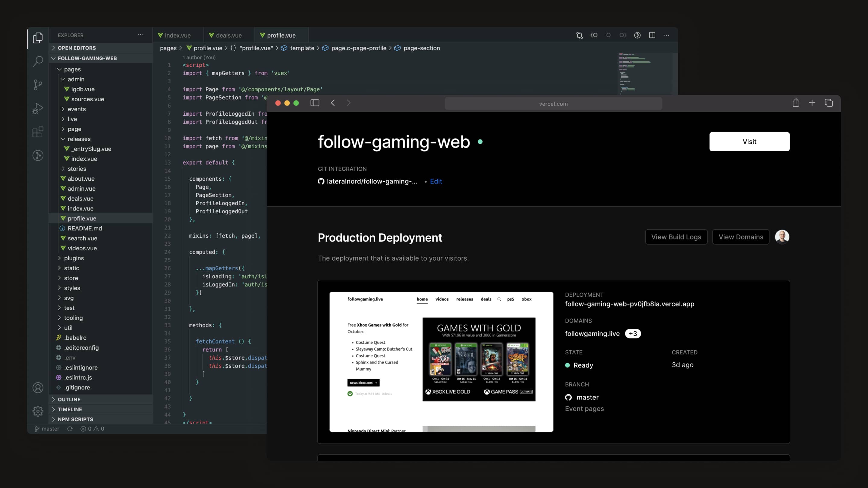
Task: Open Accounts icon in activity bar
Action: click(x=38, y=388)
